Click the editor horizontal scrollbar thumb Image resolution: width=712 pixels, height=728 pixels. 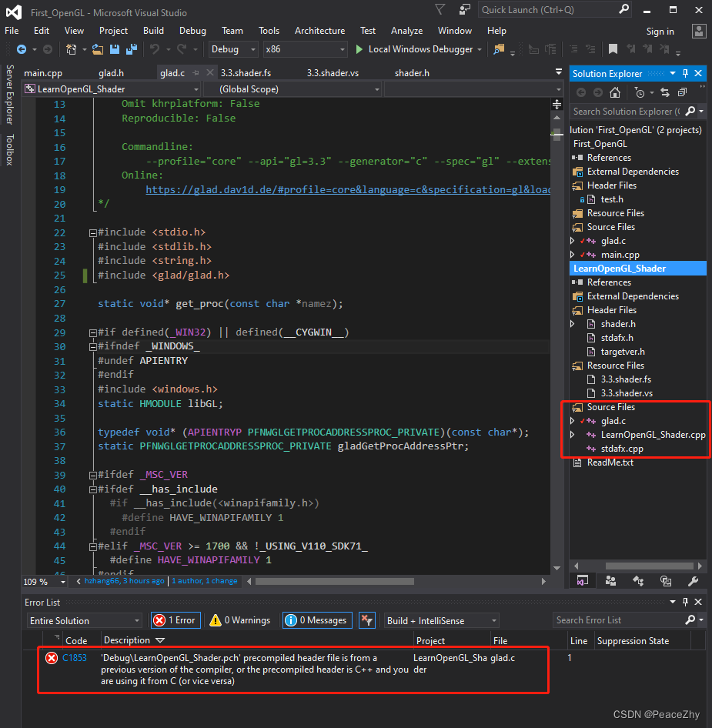(x=334, y=581)
